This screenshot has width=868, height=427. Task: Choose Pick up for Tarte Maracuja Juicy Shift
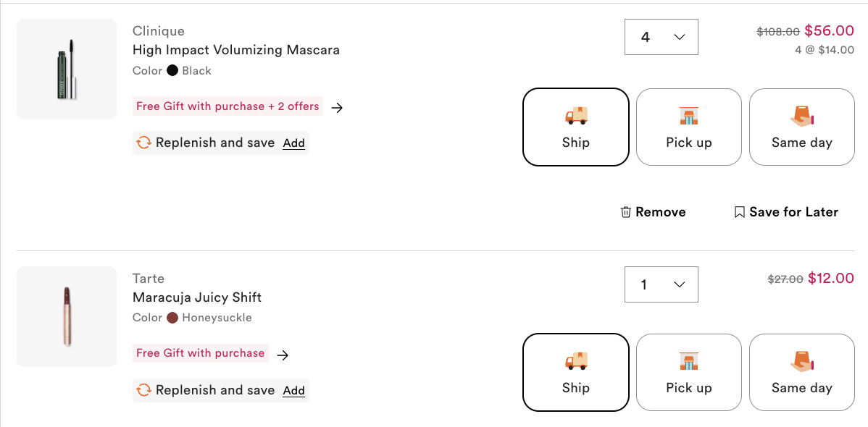click(x=688, y=372)
